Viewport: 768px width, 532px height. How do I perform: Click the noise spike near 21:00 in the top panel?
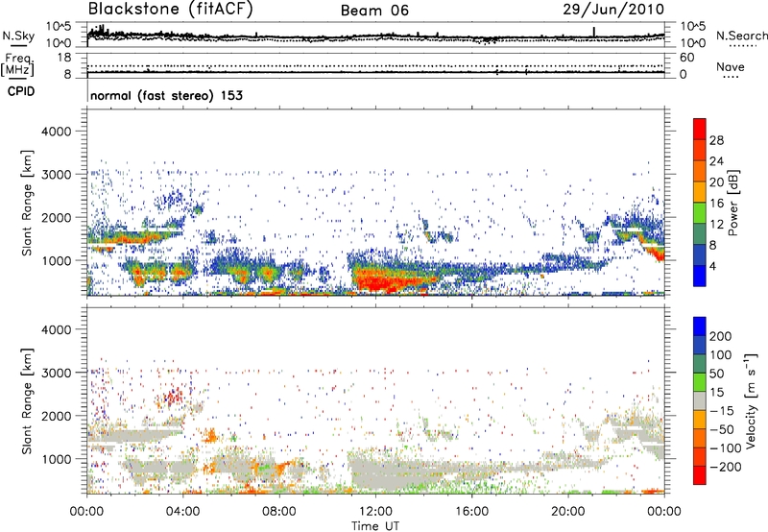(593, 32)
